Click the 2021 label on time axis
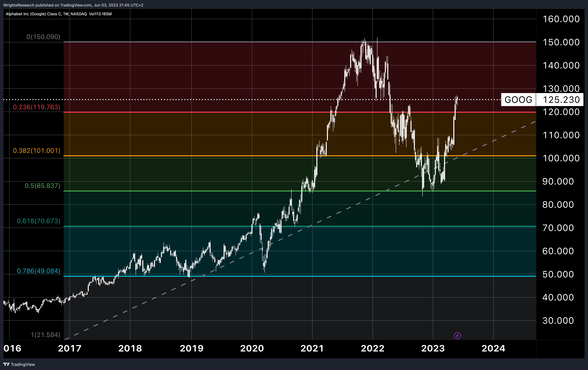 [x=312, y=348]
